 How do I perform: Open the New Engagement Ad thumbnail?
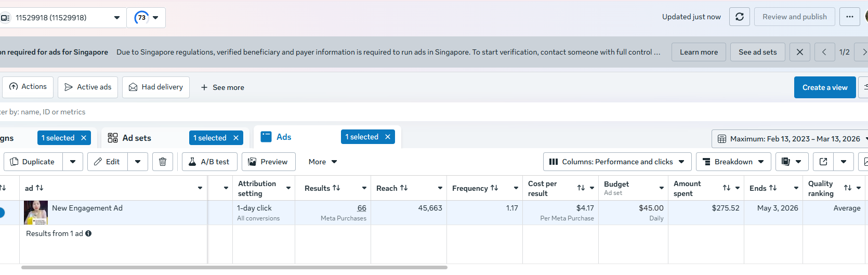pyautogui.click(x=36, y=213)
